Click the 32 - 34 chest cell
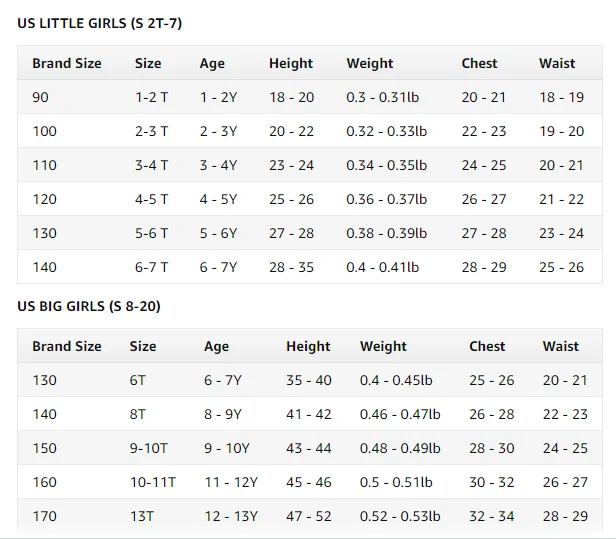Image resolution: width=616 pixels, height=539 pixels. [x=491, y=516]
